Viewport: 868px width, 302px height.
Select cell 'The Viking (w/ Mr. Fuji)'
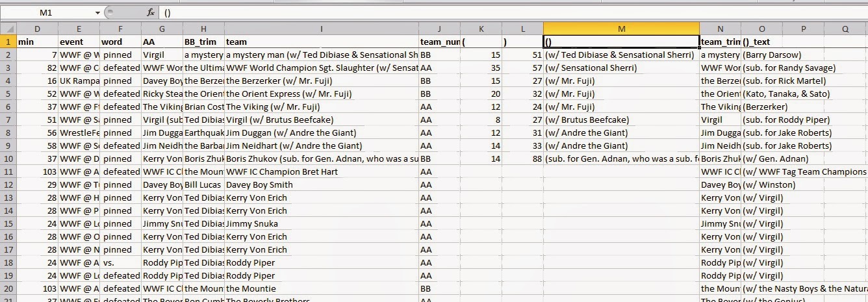tap(322, 107)
